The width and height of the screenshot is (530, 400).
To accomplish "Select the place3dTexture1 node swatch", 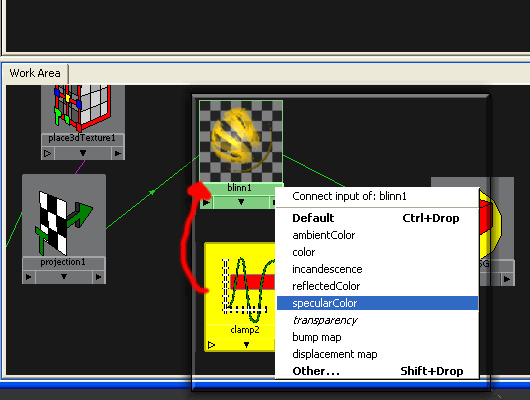I will 83,109.
